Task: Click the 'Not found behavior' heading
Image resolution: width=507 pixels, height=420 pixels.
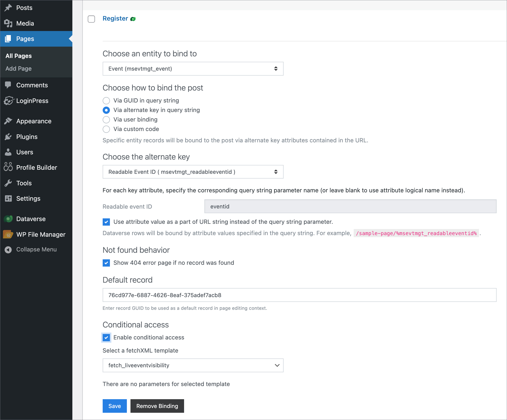Action: (136, 250)
